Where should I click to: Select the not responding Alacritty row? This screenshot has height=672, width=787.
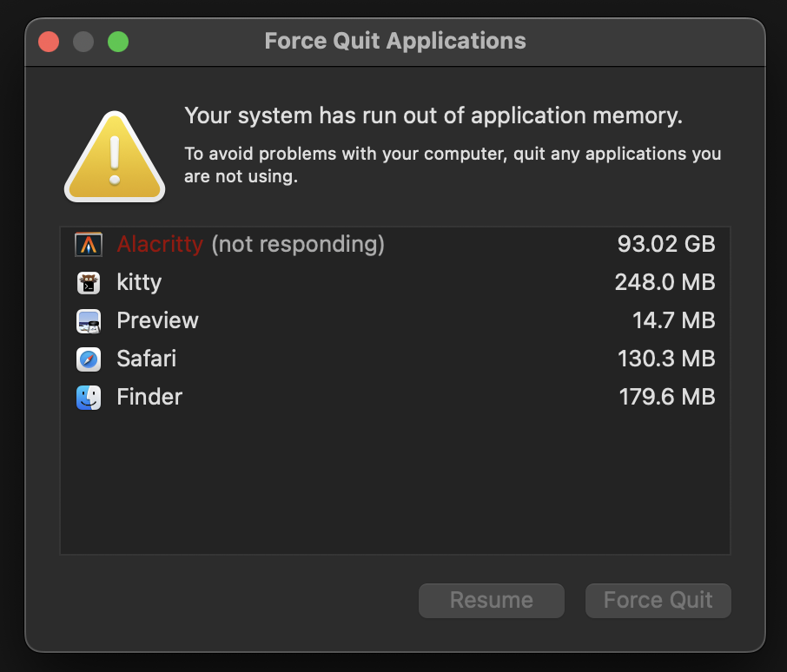coord(347,244)
